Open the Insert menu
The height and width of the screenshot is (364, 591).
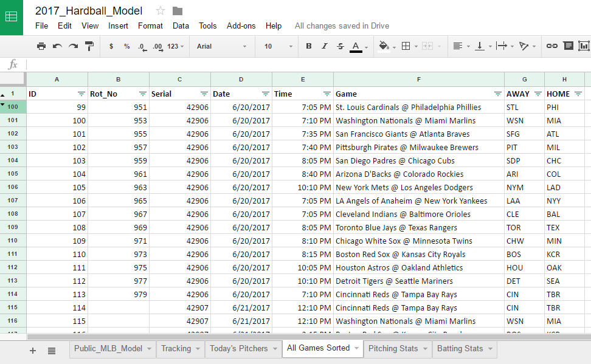(118, 26)
